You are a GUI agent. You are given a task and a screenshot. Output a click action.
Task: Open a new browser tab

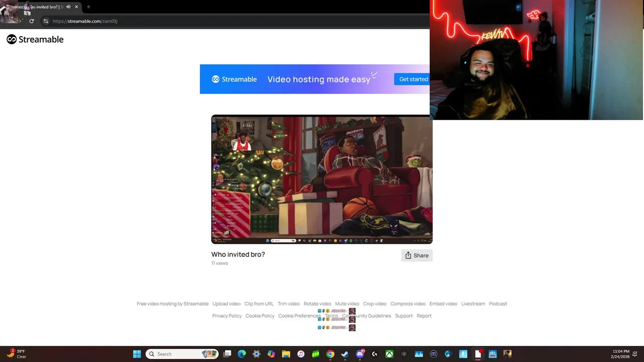click(89, 7)
